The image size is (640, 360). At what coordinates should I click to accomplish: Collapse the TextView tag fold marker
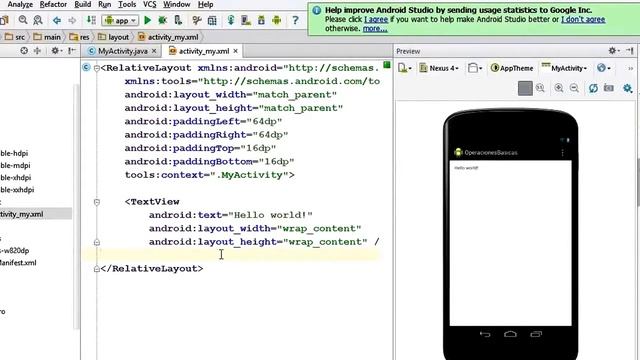pyautogui.click(x=97, y=202)
